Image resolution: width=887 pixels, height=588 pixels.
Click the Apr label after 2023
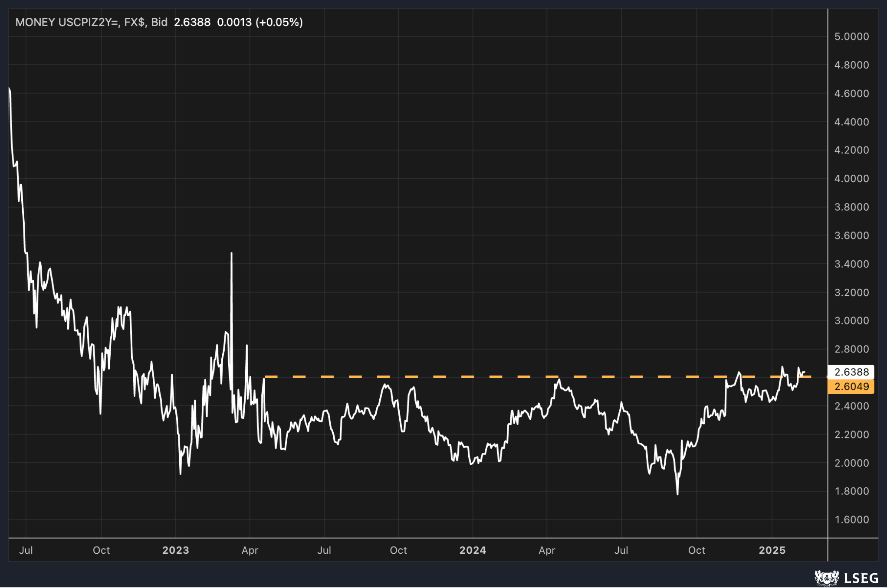(250, 550)
